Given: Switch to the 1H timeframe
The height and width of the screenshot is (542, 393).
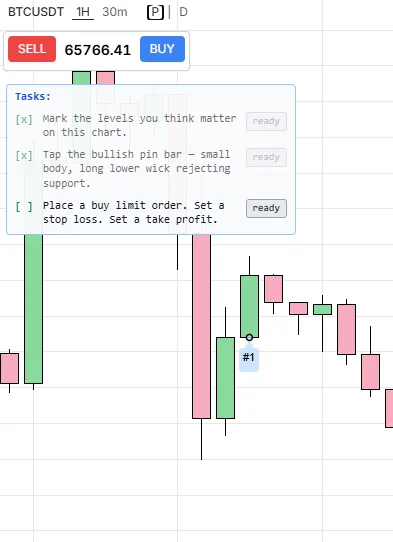Looking at the screenshot, I should point(83,12).
